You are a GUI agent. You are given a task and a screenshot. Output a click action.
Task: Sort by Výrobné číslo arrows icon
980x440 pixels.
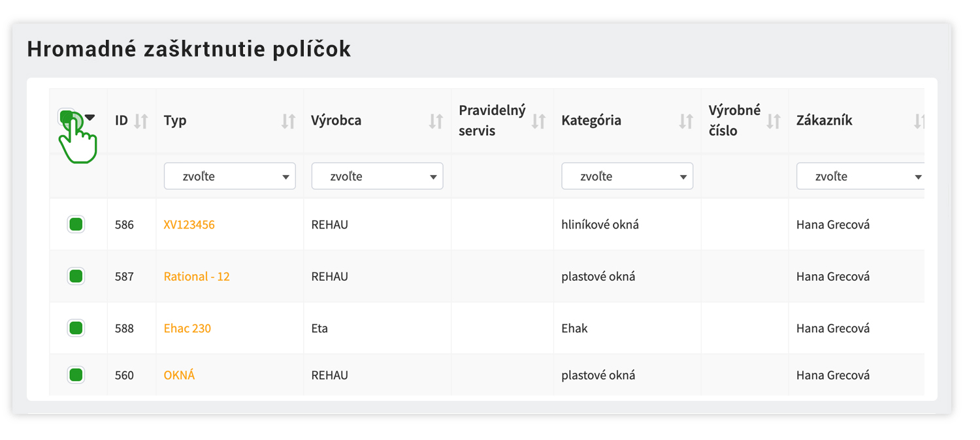(x=774, y=121)
